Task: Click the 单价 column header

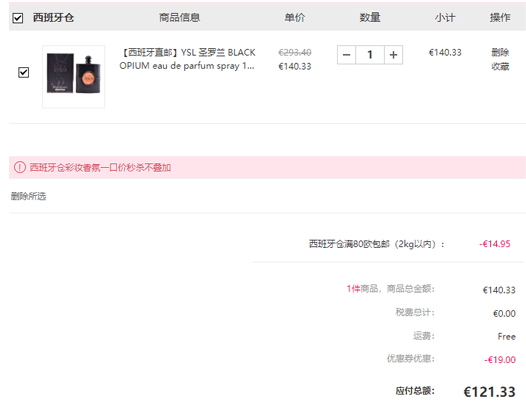Action: (295, 17)
